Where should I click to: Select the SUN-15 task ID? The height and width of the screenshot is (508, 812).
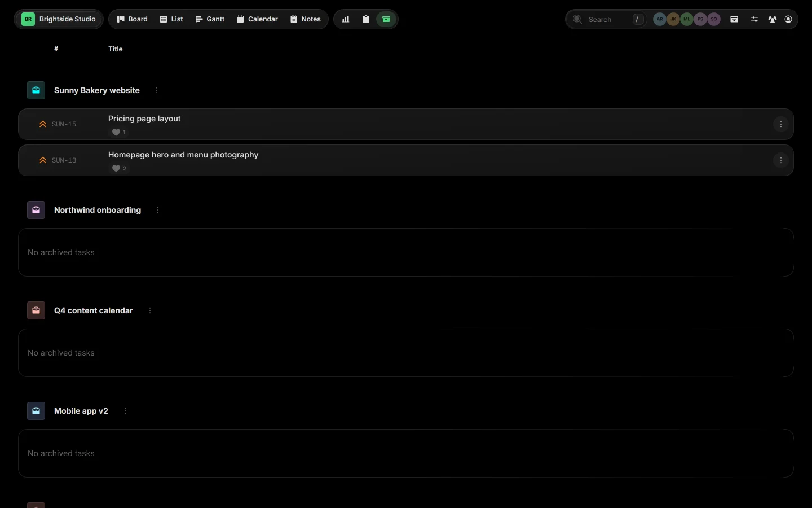64,124
